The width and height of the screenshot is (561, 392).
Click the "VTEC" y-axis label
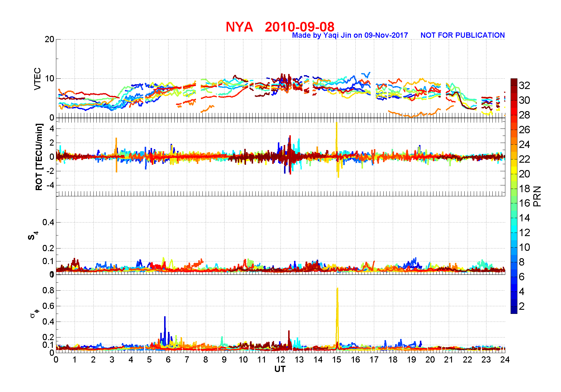[x=37, y=79]
